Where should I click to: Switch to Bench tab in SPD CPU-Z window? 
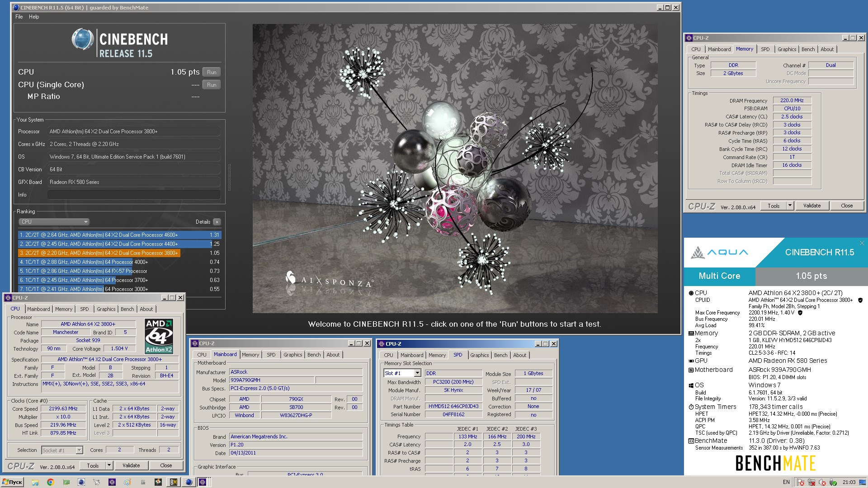[x=500, y=355]
